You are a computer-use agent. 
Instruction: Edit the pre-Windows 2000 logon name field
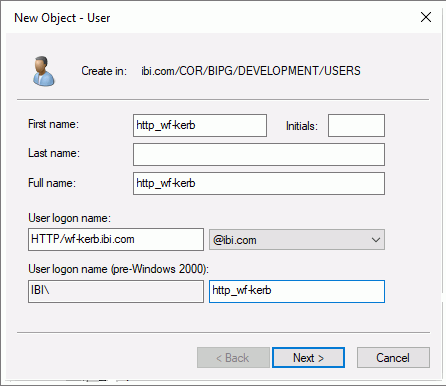[x=297, y=291]
